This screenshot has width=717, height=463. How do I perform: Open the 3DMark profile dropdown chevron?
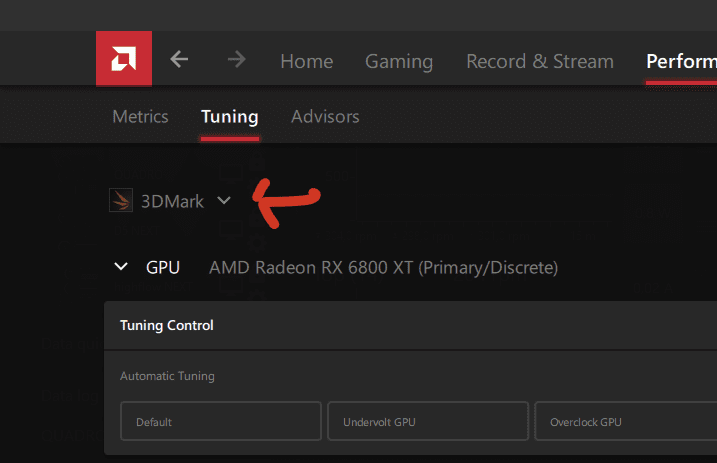tap(224, 200)
